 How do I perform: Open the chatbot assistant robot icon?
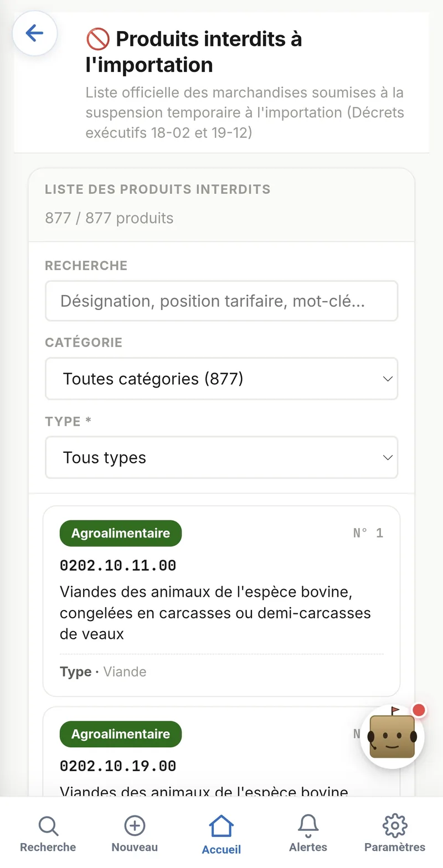click(x=392, y=736)
